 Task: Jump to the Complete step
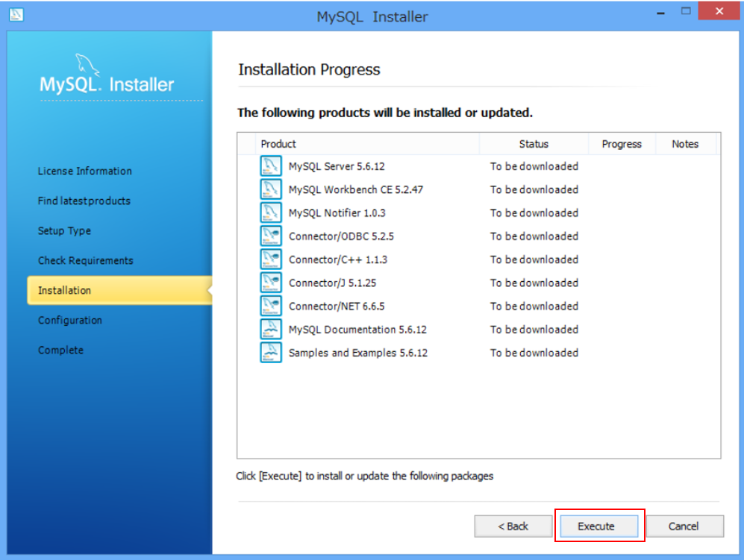[60, 350]
